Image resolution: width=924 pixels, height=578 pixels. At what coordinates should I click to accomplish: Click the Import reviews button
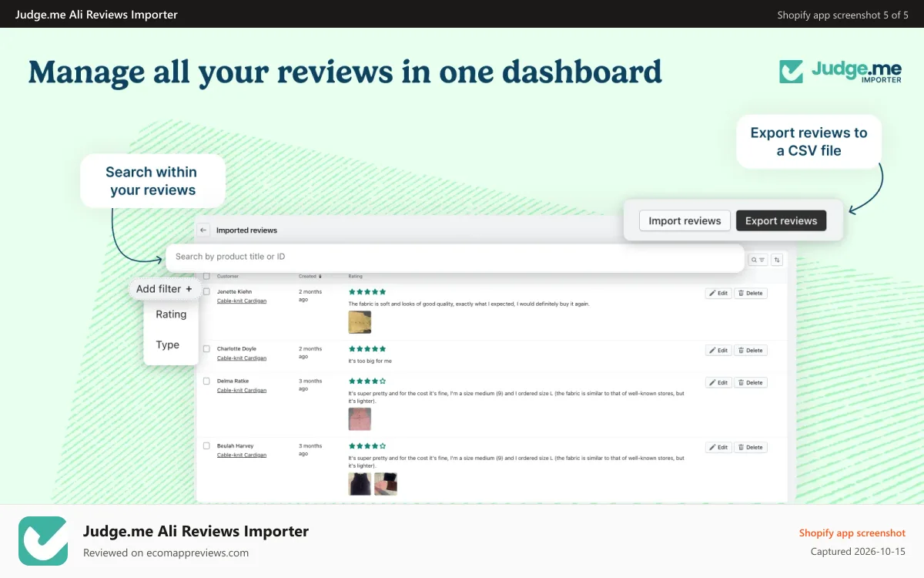tap(685, 220)
